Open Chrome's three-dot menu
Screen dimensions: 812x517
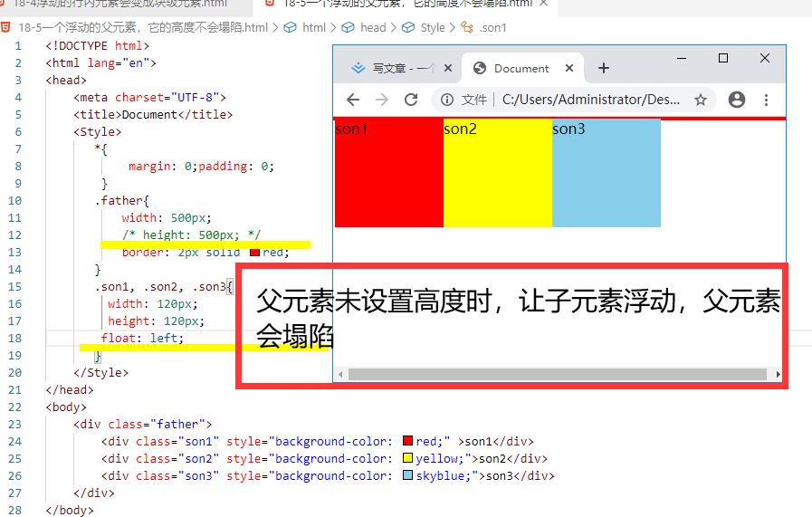[x=766, y=100]
